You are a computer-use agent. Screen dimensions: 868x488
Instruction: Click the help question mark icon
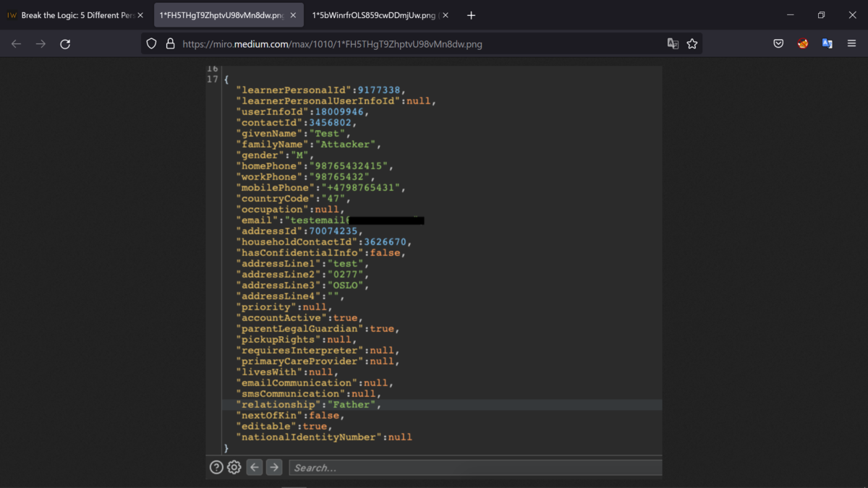(216, 467)
